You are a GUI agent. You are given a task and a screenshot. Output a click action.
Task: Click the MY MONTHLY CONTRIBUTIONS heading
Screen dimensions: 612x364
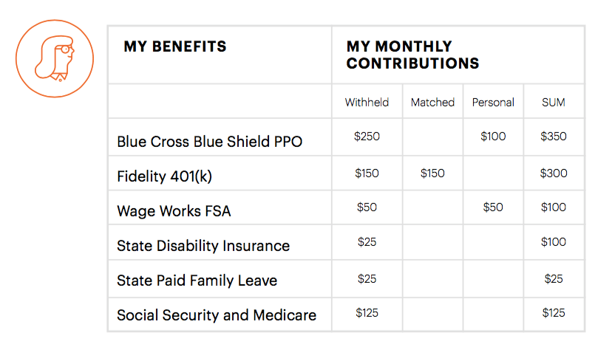click(412, 55)
